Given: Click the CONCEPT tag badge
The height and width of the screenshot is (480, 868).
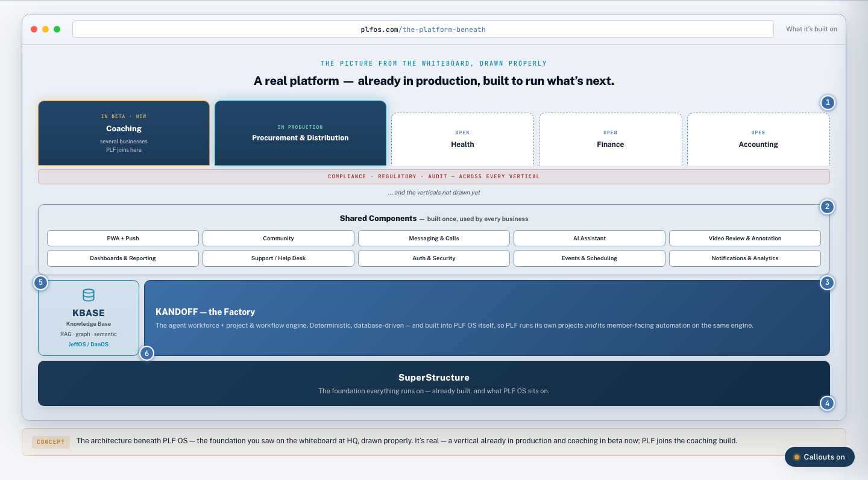Looking at the screenshot, I should click(51, 441).
